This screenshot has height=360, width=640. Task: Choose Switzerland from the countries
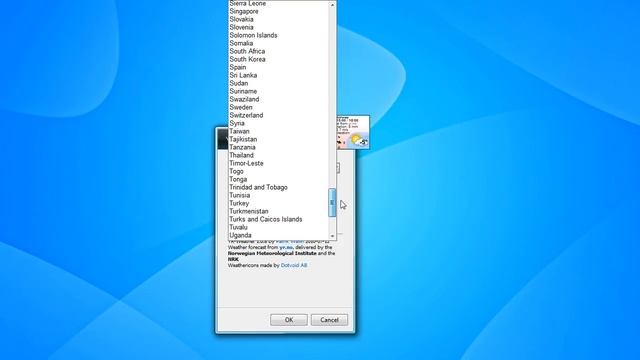point(278,116)
